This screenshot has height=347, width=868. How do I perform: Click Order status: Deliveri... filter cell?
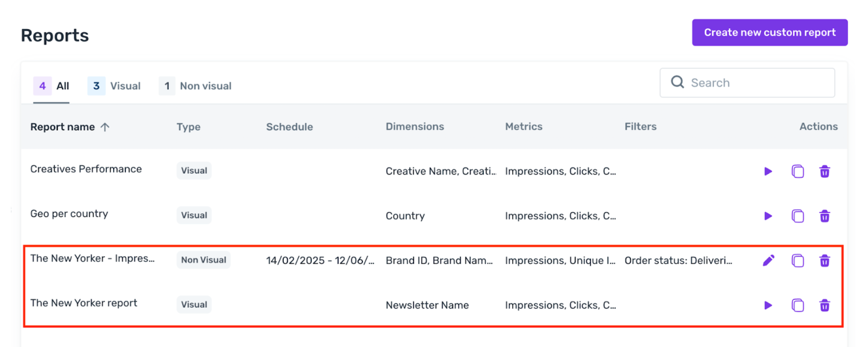pyautogui.click(x=678, y=260)
